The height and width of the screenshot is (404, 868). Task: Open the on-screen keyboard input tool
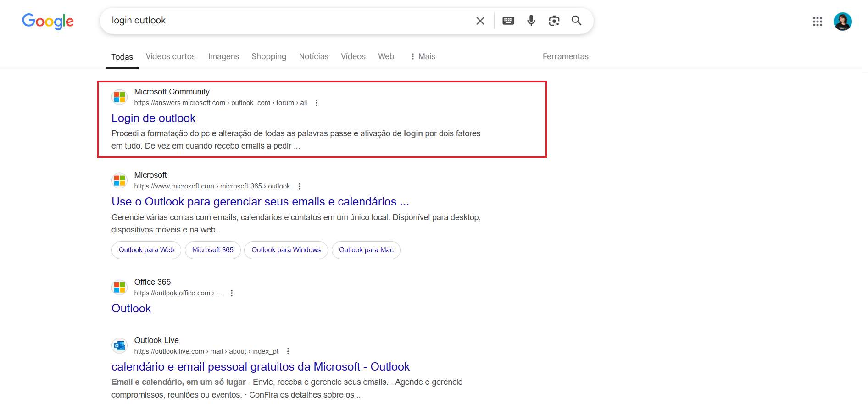click(x=508, y=21)
